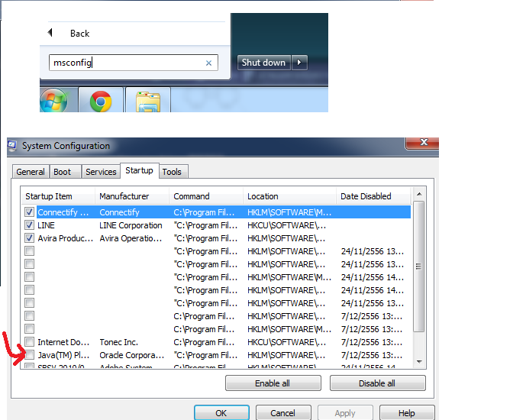The width and height of the screenshot is (526, 420).
Task: Click the scroll down arrow in startup list
Action: 419,362
